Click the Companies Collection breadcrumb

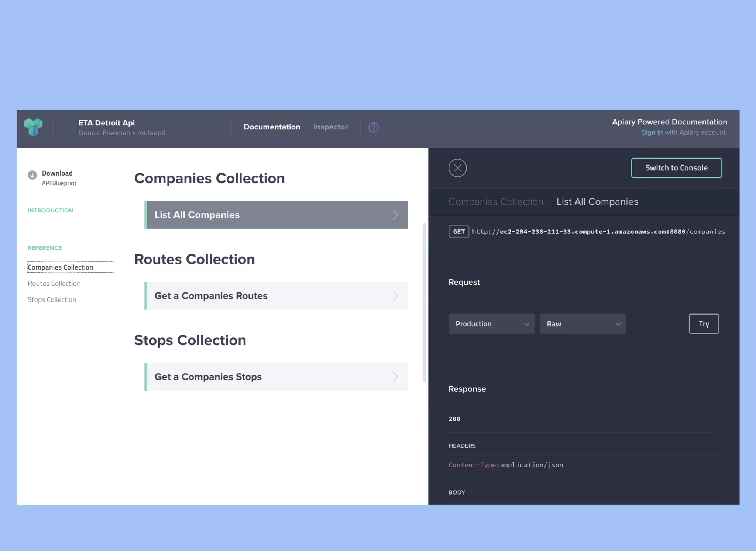pyautogui.click(x=495, y=202)
